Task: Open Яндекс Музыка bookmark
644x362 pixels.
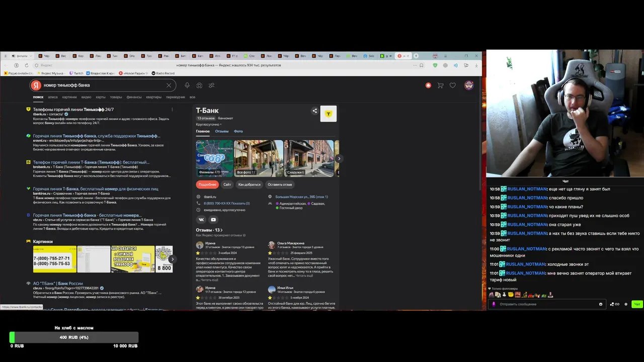Action: (x=52, y=73)
